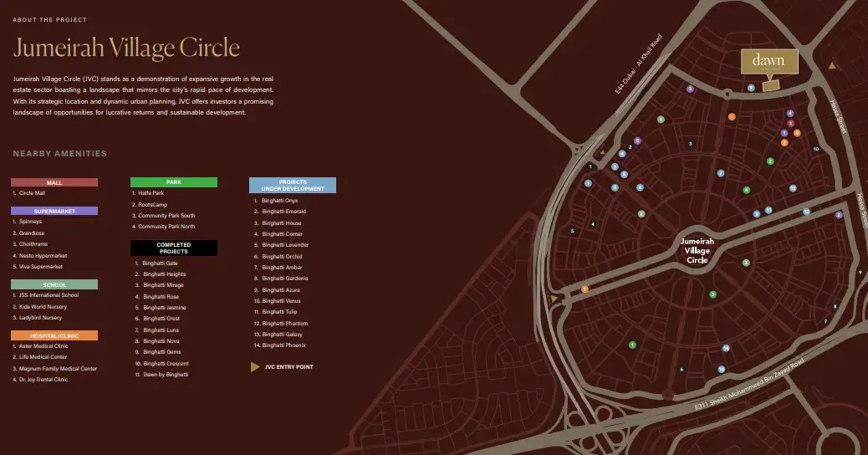Viewport: 868px width, 455px height.
Task: Select JSS International School entry
Action: point(45,295)
